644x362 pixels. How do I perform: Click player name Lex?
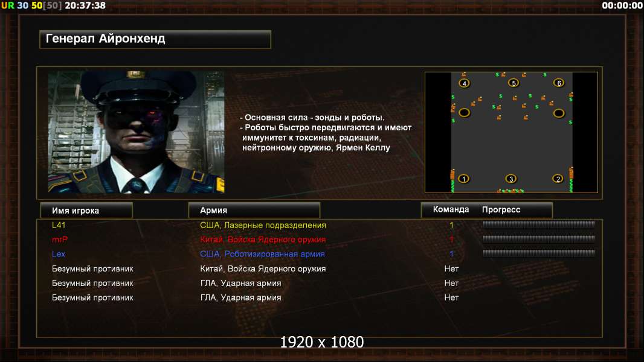tap(59, 254)
